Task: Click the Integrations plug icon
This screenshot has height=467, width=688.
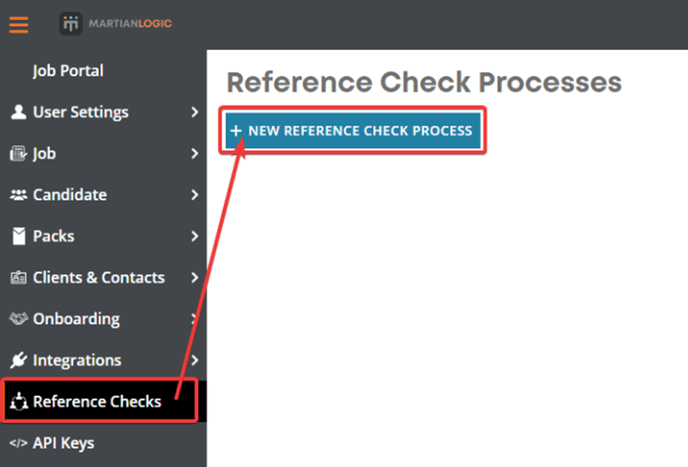Action: click(18, 360)
